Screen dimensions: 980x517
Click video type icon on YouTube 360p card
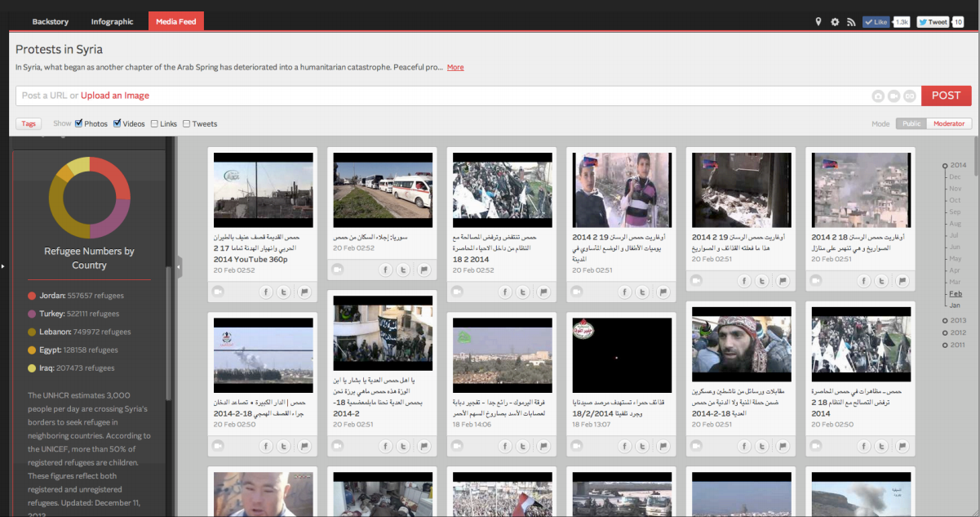[x=218, y=292]
